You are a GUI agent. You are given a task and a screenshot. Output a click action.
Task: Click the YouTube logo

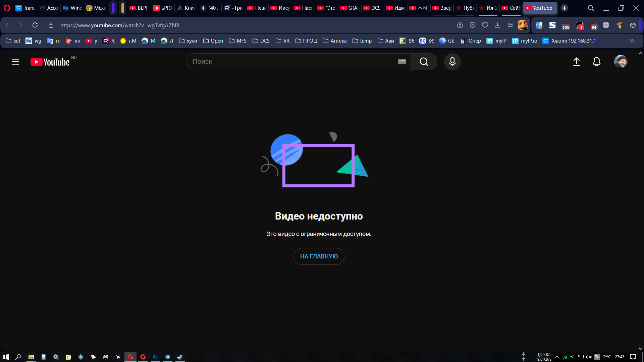coord(50,62)
